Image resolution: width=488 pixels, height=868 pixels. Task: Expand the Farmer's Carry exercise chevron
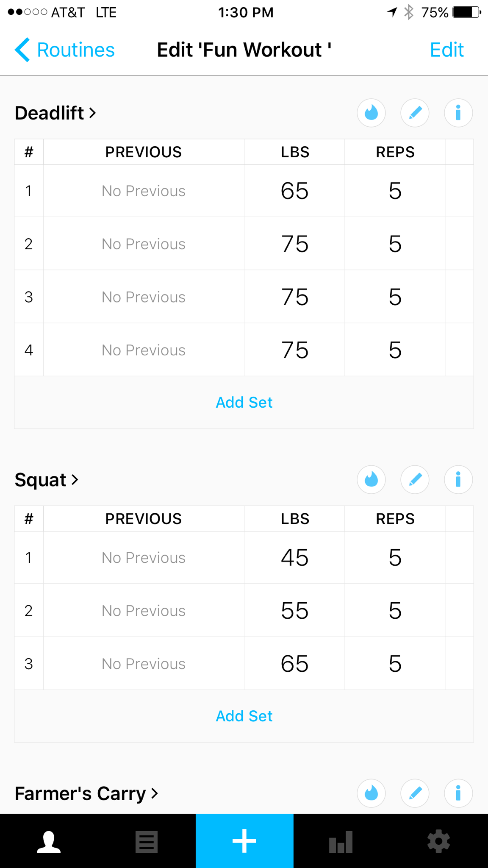(x=155, y=793)
